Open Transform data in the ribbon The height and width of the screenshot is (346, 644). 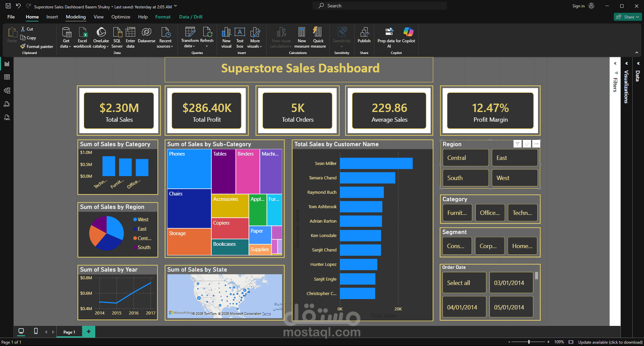[x=190, y=37]
